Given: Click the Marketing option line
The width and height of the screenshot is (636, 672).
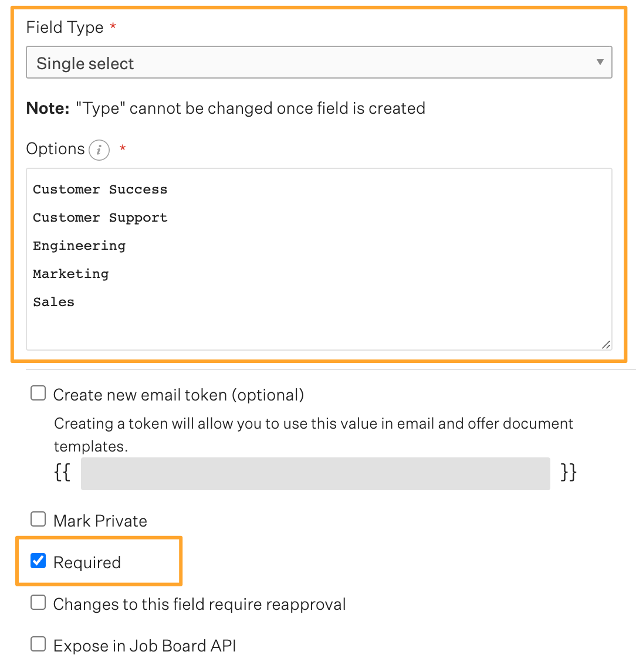Looking at the screenshot, I should [x=71, y=274].
